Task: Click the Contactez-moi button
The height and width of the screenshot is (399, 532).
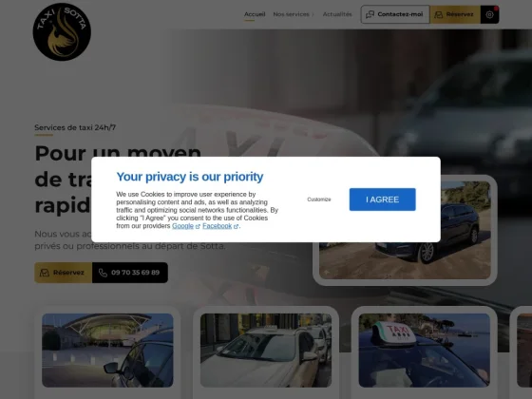Action: coord(395,14)
